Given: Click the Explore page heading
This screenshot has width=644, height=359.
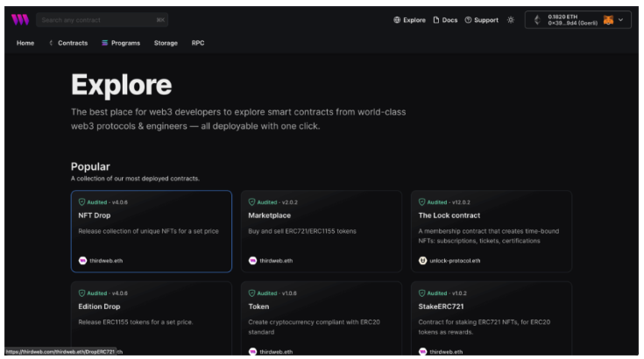Looking at the screenshot, I should 121,85.
